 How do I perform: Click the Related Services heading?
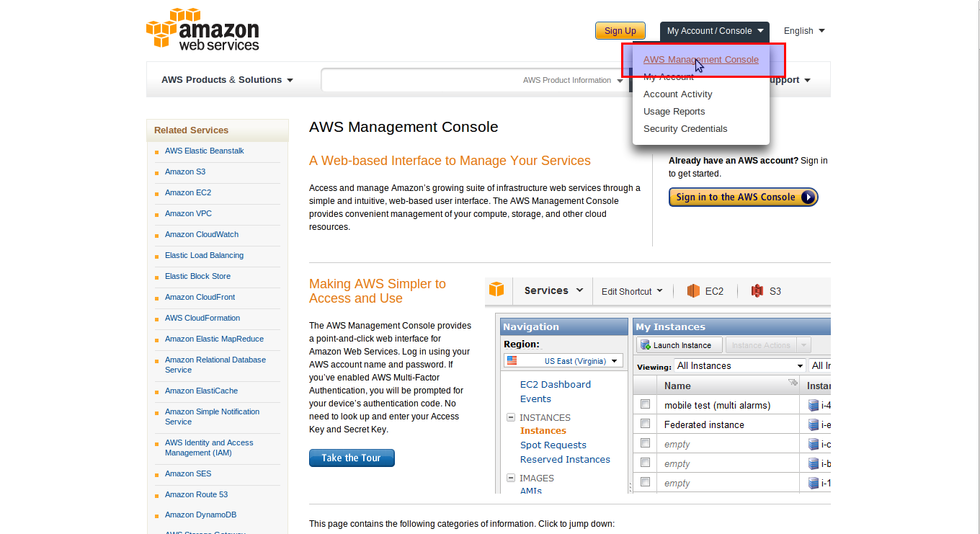tap(191, 130)
